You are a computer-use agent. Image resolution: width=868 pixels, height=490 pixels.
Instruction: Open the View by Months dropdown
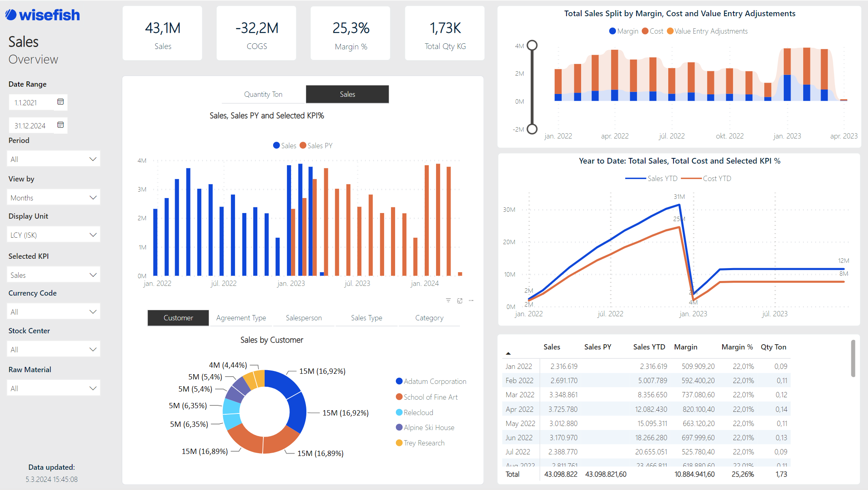click(x=53, y=198)
